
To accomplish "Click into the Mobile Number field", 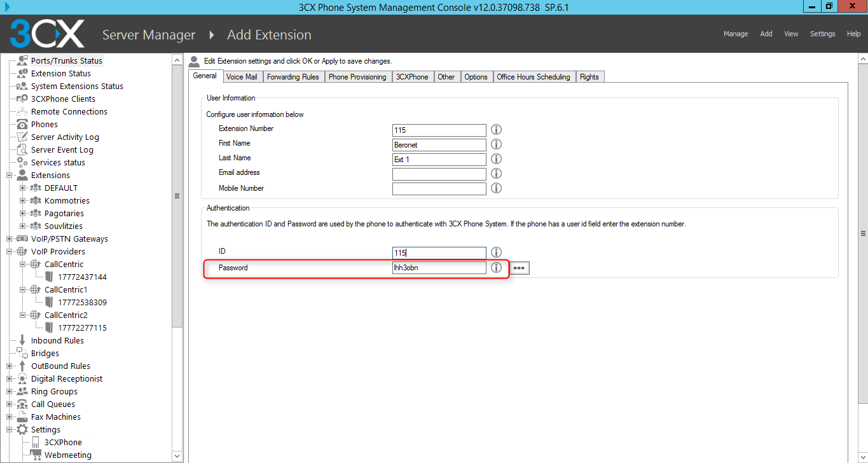I will point(439,188).
